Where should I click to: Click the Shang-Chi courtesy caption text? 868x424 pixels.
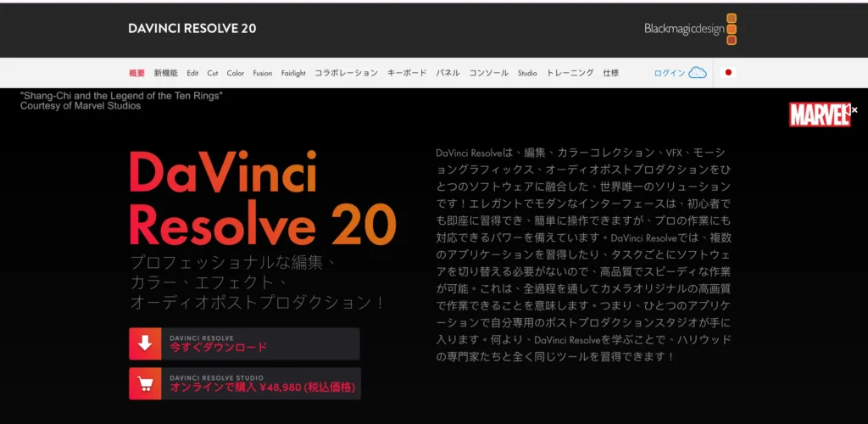121,101
